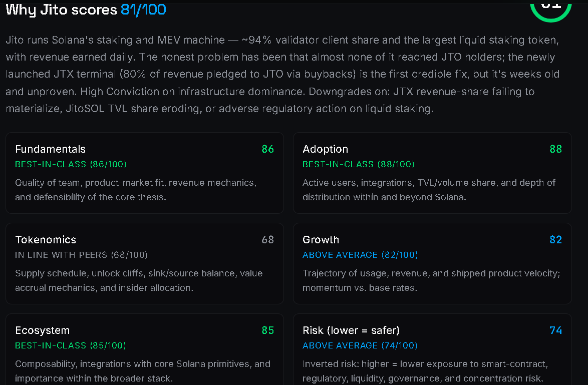Open the Tokenomics card title
Screen dimensions: 588x385
click(46, 240)
